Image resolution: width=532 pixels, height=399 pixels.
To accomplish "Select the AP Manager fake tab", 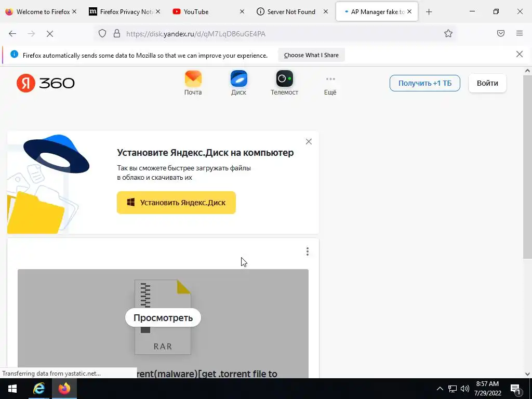I will click(x=377, y=11).
